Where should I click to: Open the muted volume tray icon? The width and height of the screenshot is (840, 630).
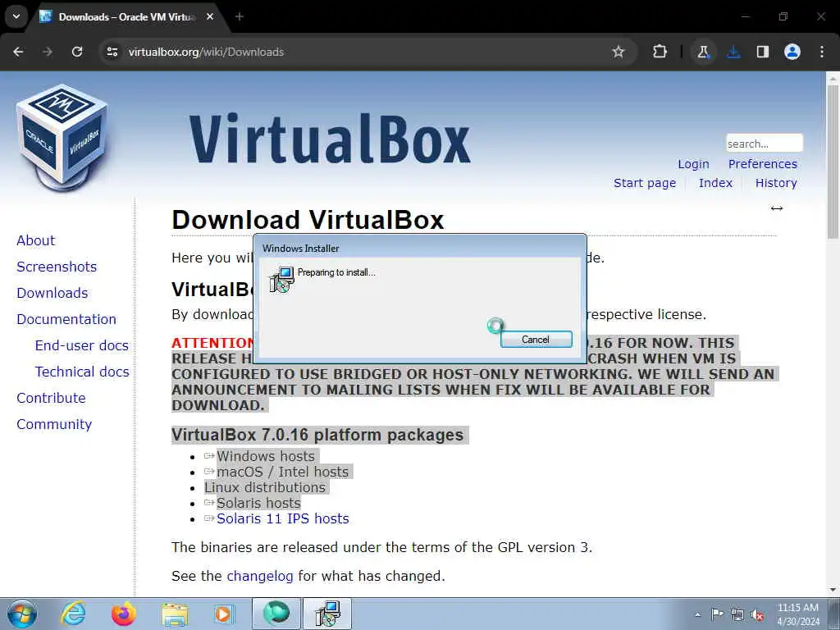click(757, 614)
